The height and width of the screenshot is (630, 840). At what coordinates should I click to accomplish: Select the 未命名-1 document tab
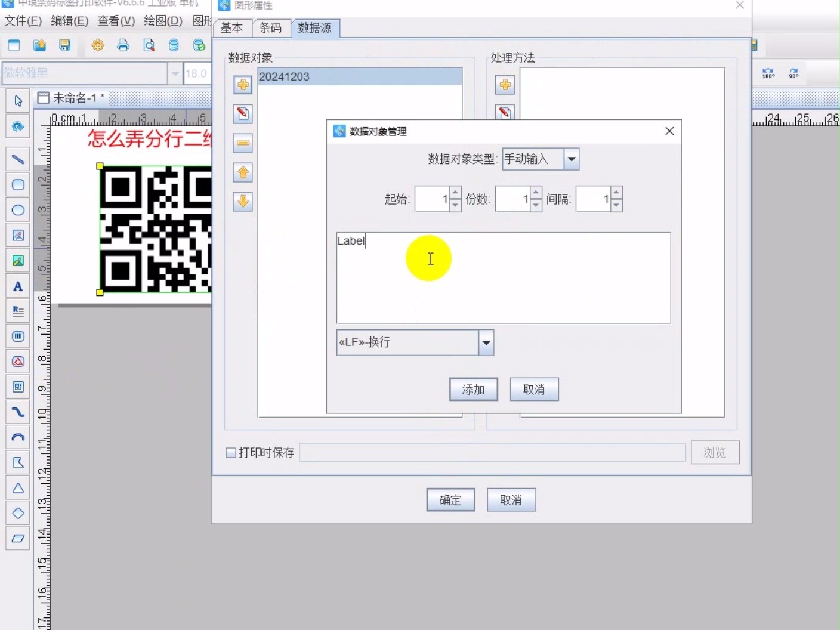click(71, 98)
